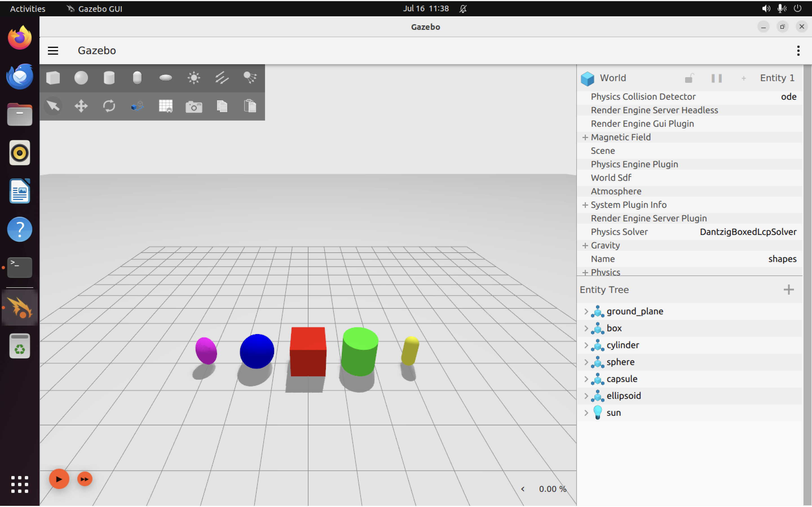This screenshot has height=507, width=812.
Task: Add a point light
Action: (x=194, y=78)
